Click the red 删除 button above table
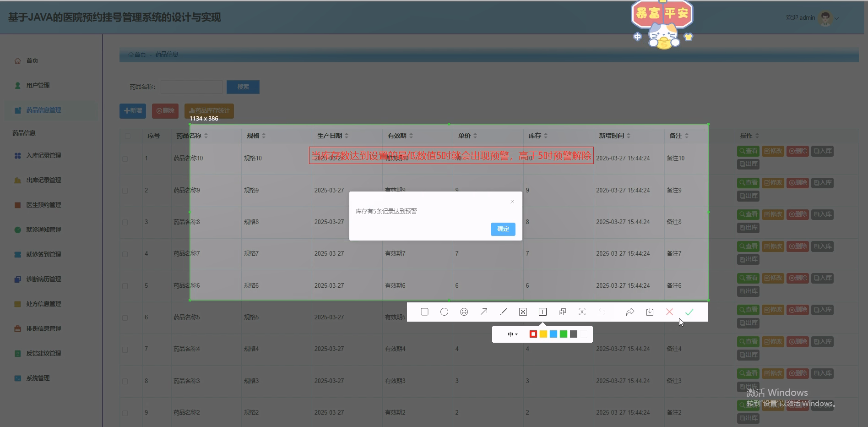 [165, 111]
